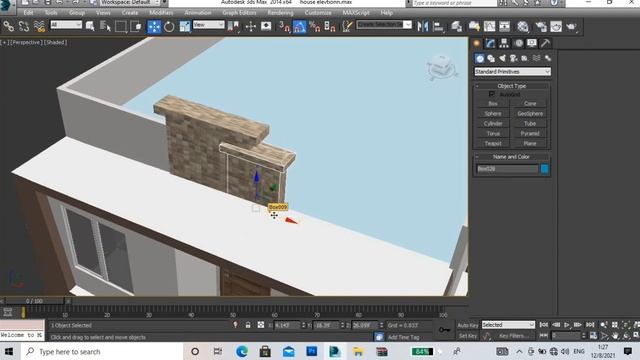Click the Mirror tool icon
640x360 pixels.
423,27
